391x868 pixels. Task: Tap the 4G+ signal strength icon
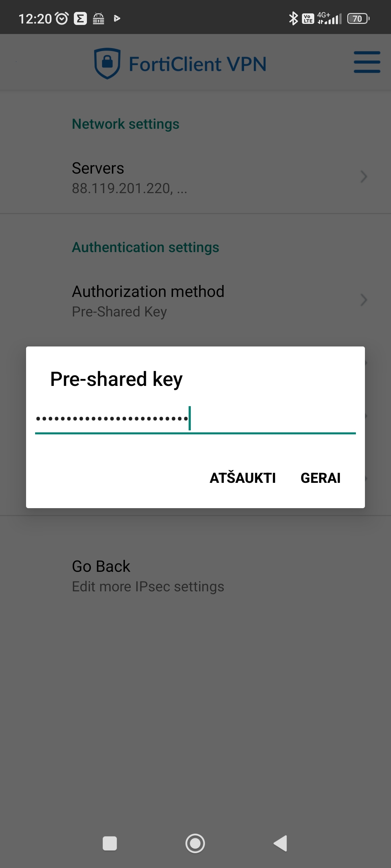[329, 18]
